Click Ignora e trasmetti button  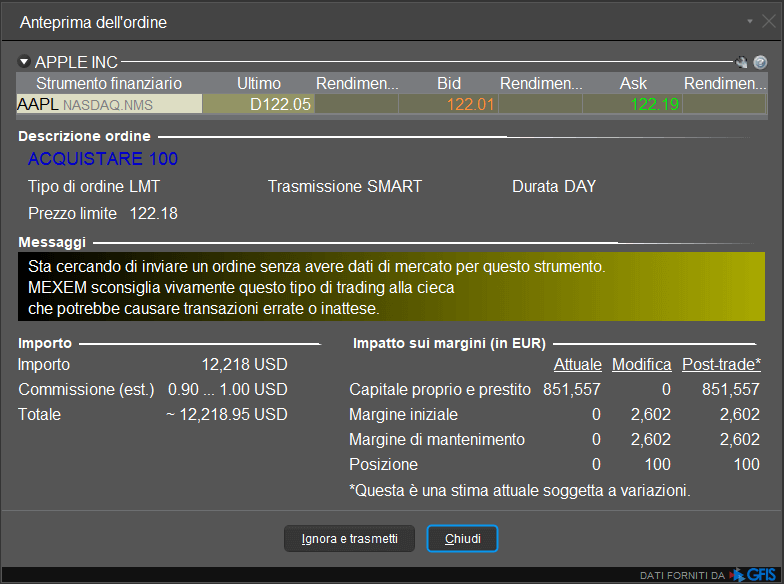pyautogui.click(x=350, y=538)
